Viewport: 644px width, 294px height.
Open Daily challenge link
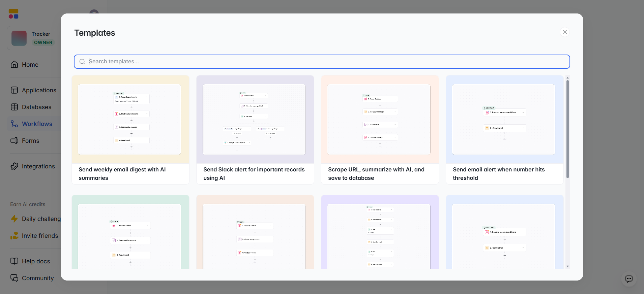pyautogui.click(x=41, y=219)
